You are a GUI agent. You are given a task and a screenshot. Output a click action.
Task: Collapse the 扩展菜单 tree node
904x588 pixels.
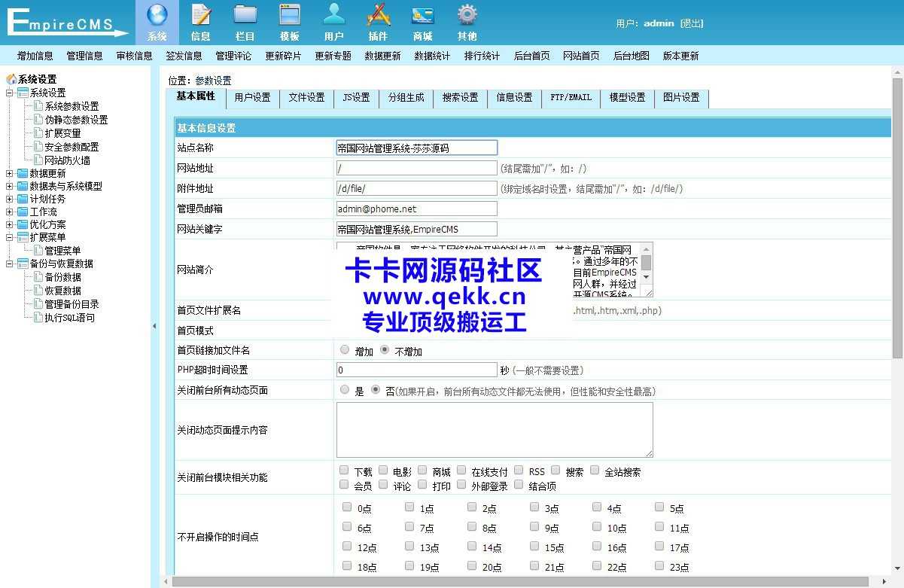[10, 237]
